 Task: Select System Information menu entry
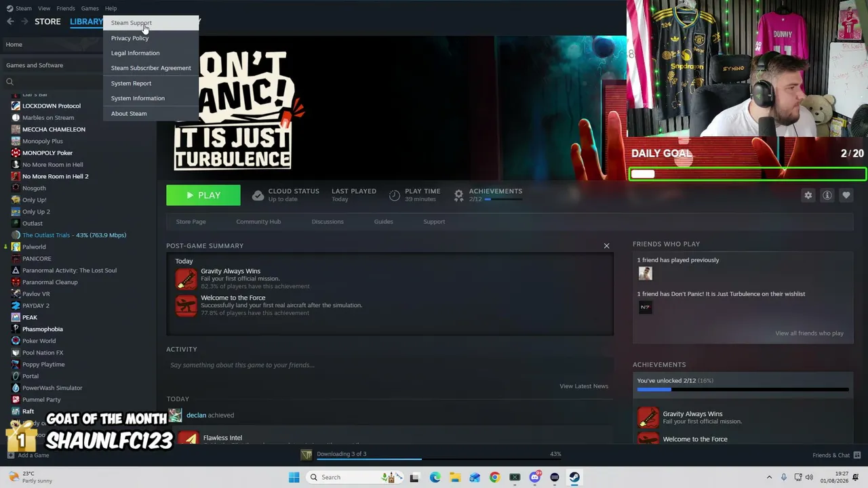[151, 98]
